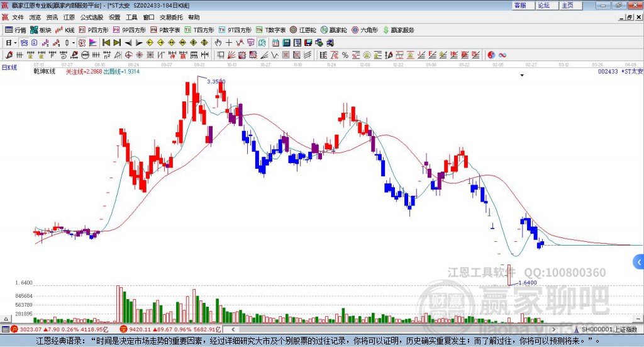Select the percent (%) retracement tool
This screenshot has height=347, width=644.
[x=345, y=55]
